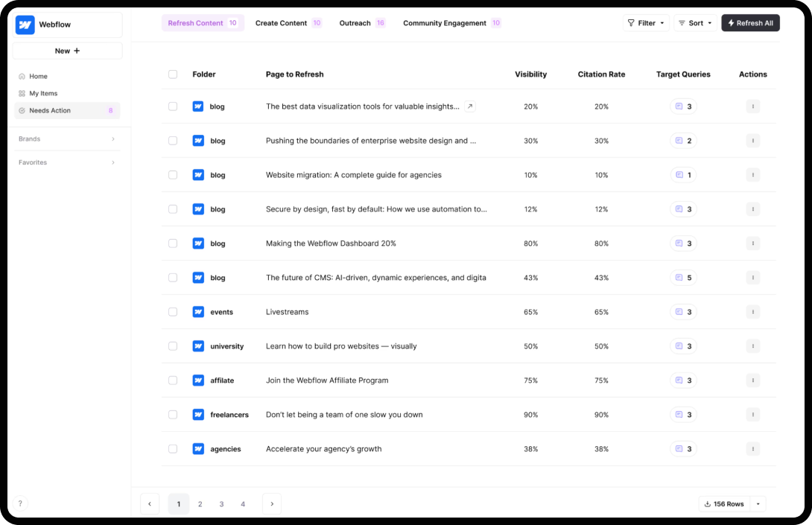Expand the Brands section in sidebar
812x525 pixels.
(x=67, y=139)
